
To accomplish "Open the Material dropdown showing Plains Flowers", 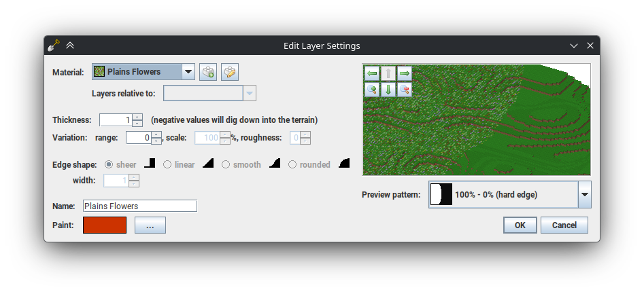I will click(188, 72).
